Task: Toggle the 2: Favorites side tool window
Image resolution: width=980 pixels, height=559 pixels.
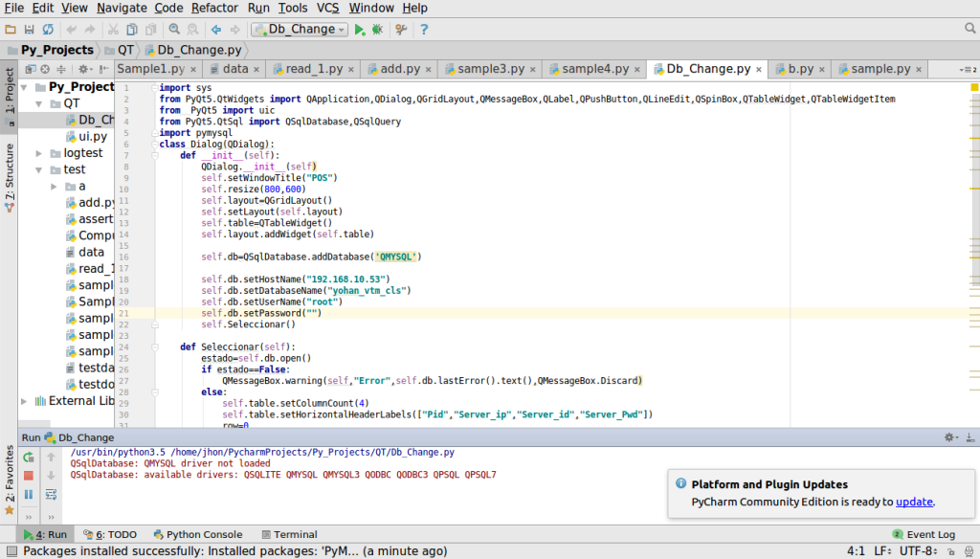Action: [10, 479]
